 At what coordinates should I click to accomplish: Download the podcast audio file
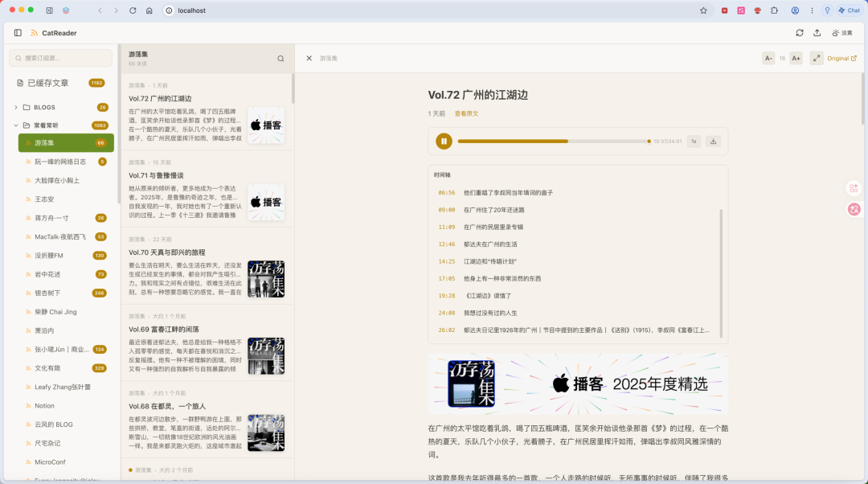click(x=714, y=142)
